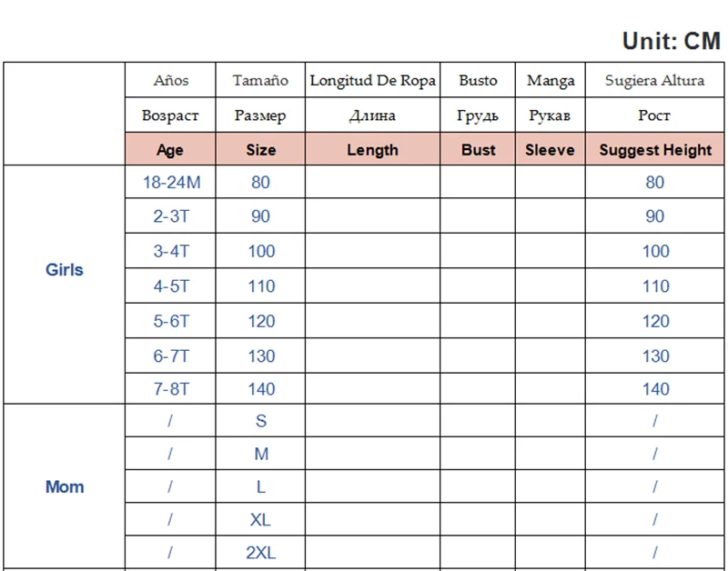
Task: Click the Russian "Возраст" header cell
Action: [170, 115]
